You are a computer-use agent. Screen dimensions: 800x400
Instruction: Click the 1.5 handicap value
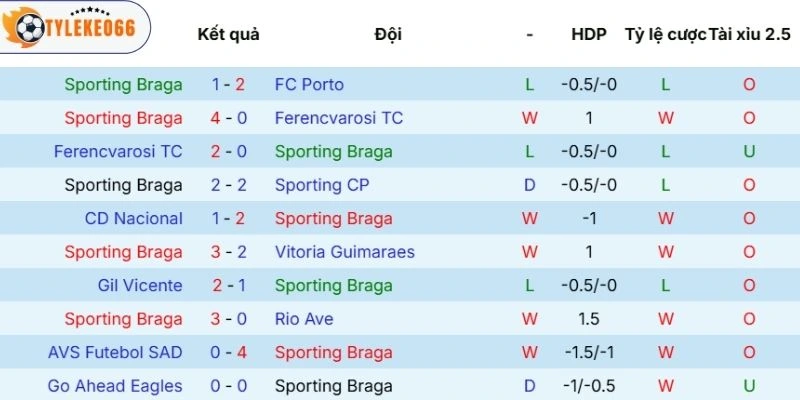pos(589,319)
